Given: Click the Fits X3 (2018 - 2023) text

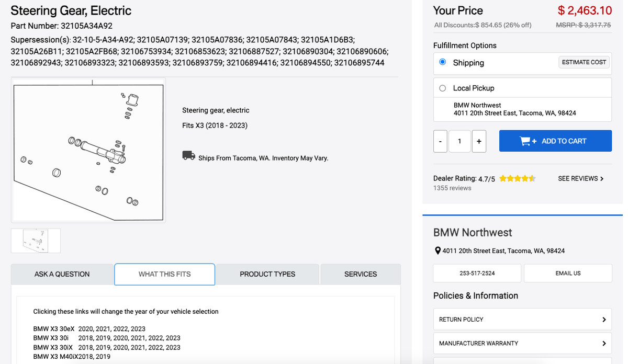Looking at the screenshot, I should (x=215, y=126).
